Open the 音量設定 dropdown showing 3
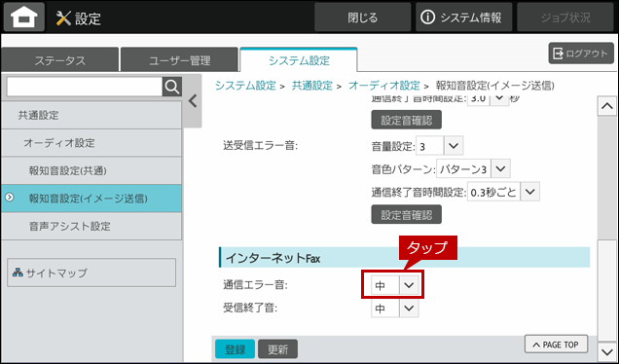This screenshot has width=619, height=364. tap(439, 146)
